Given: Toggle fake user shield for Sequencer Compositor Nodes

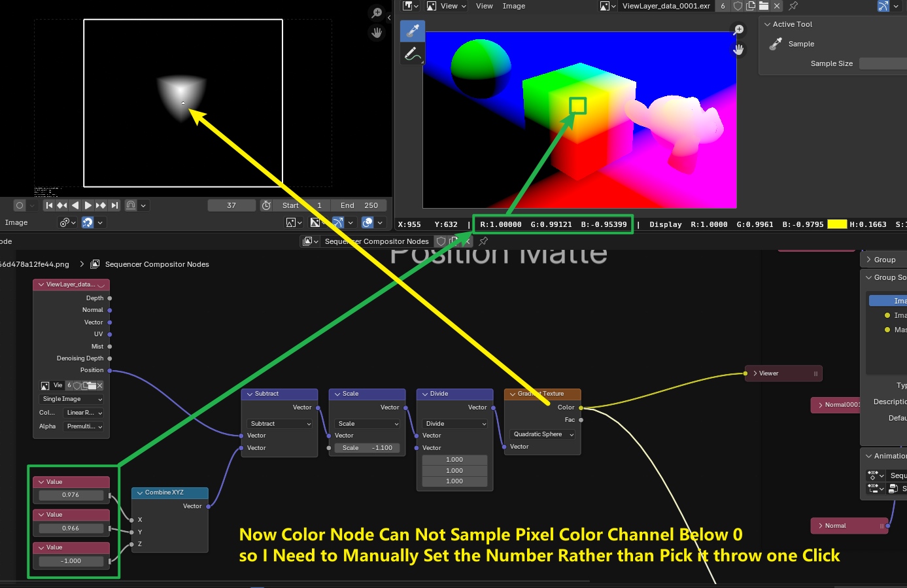Looking at the screenshot, I should point(441,241).
